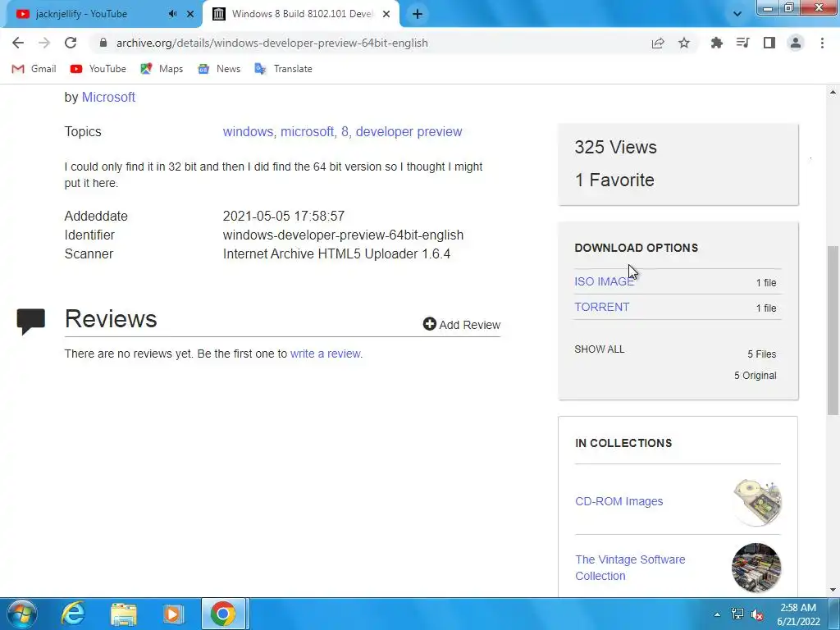Image resolution: width=840 pixels, height=630 pixels.
Task: Launch Internet Explorer from the taskbar
Action: click(73, 614)
